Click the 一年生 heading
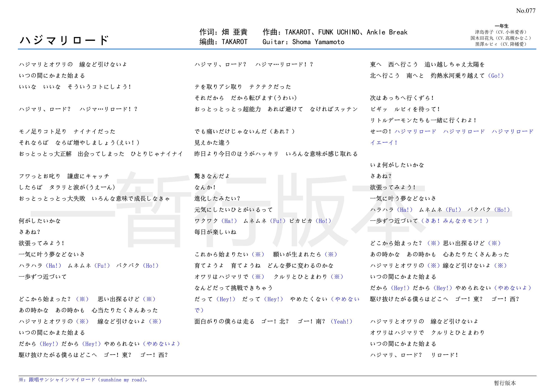The width and height of the screenshot is (554, 392). click(502, 26)
